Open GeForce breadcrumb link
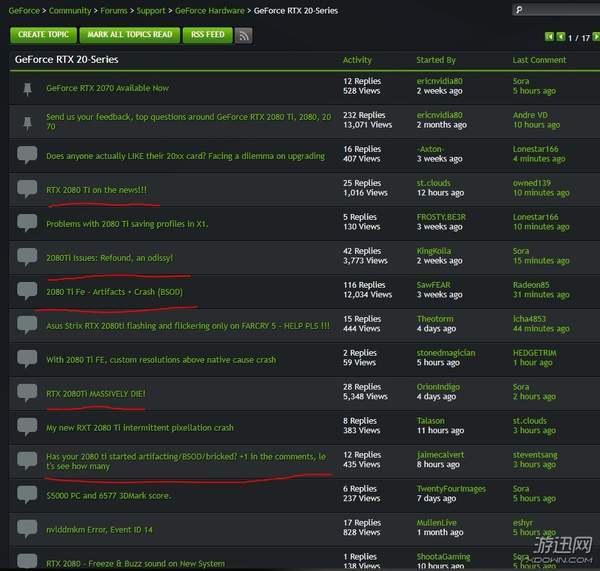This screenshot has height=571, width=600. click(24, 11)
